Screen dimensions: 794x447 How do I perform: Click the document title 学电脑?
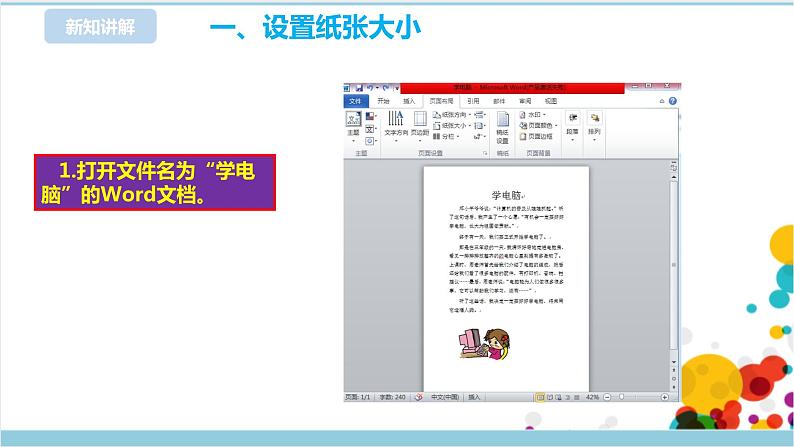click(506, 195)
